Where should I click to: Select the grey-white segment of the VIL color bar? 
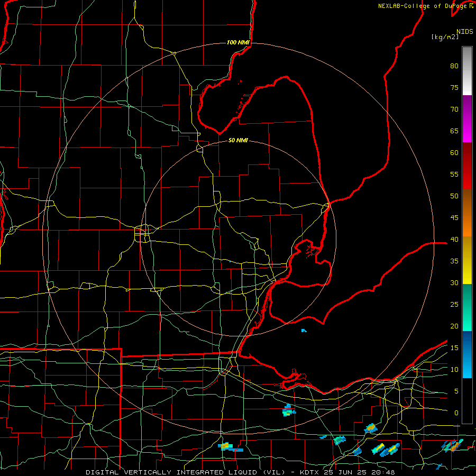[x=467, y=71]
